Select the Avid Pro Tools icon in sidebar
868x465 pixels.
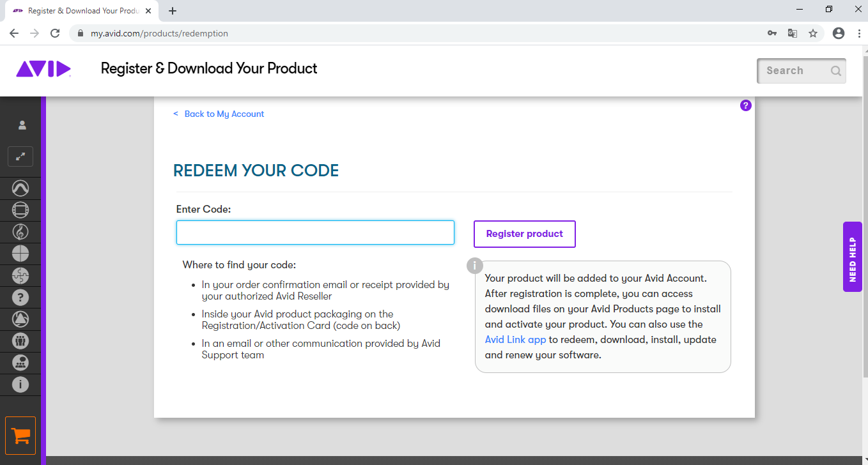(x=20, y=188)
